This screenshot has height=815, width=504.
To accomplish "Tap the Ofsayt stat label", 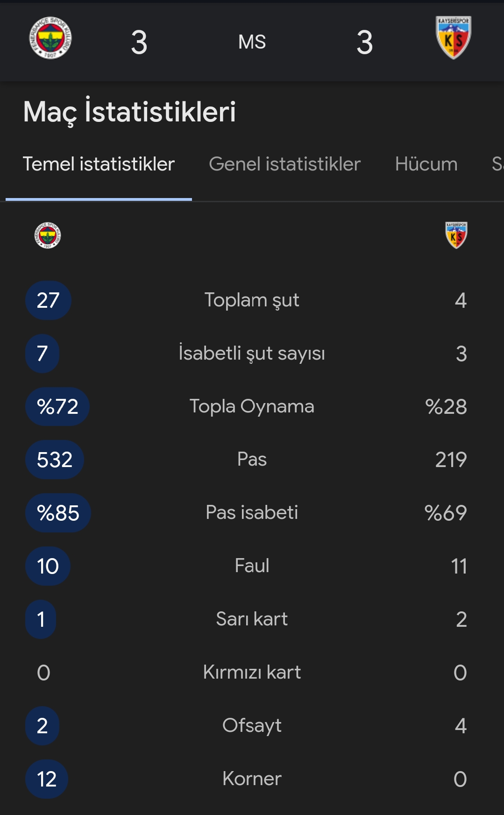I will (252, 726).
